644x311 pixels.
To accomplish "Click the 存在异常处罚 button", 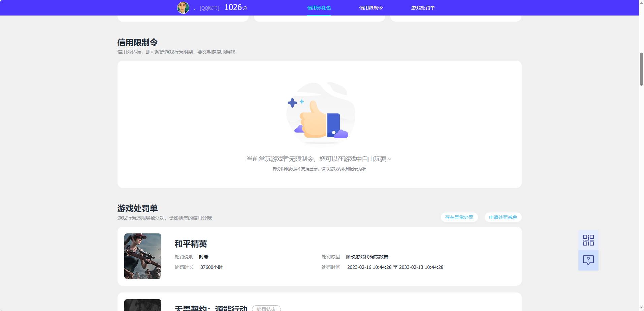I will (459, 217).
